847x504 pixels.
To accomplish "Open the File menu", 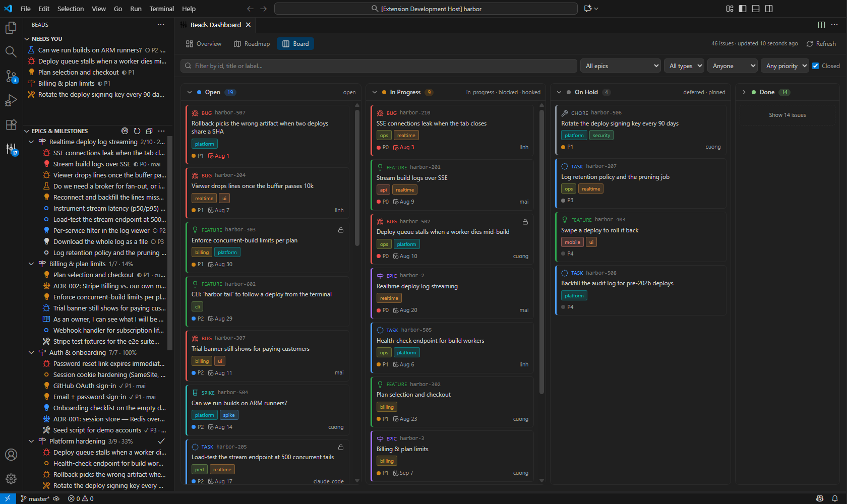I will coord(26,9).
